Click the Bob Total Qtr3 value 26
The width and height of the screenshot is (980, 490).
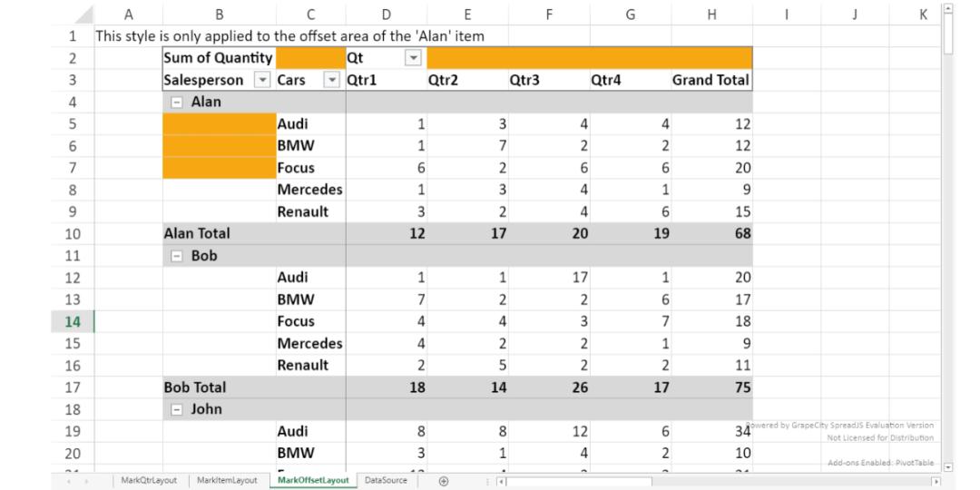pos(549,387)
